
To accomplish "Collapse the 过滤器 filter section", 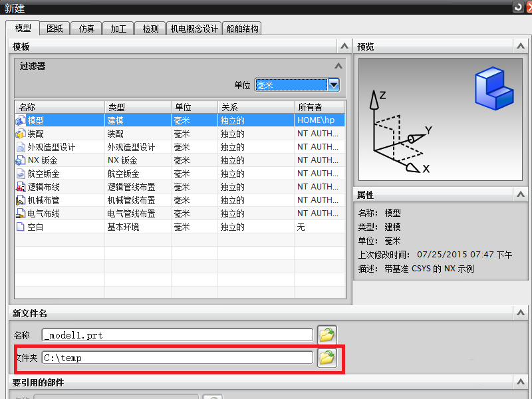I will click(338, 66).
